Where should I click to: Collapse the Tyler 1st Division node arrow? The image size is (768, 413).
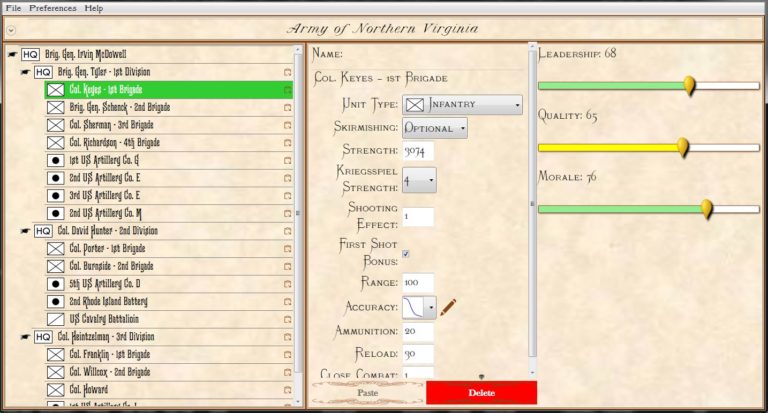[x=25, y=72]
